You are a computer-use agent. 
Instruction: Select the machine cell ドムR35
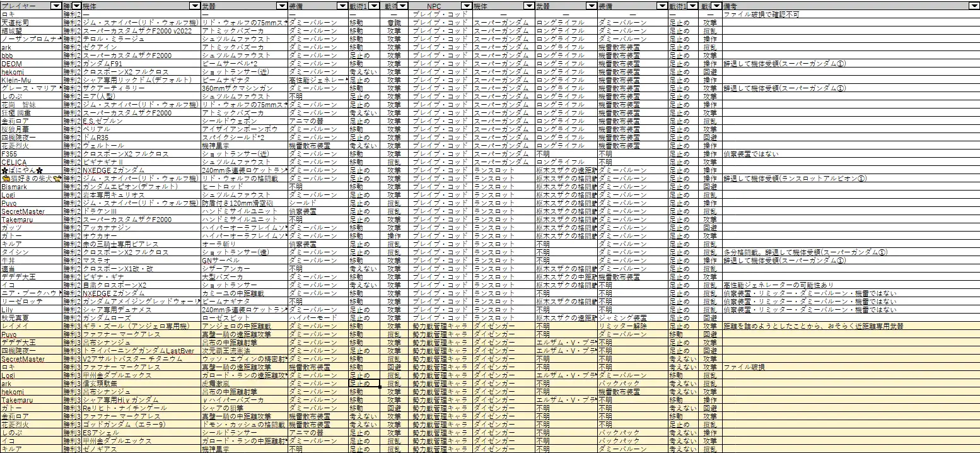[x=141, y=137]
